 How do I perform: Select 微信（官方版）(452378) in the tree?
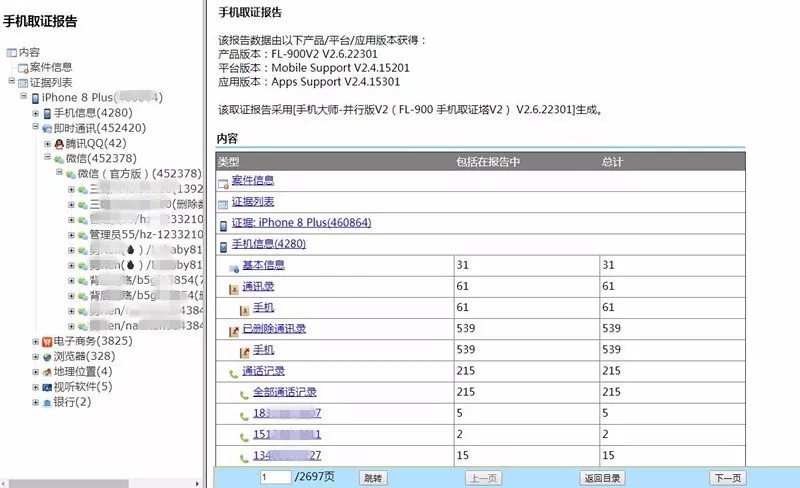[140, 174]
